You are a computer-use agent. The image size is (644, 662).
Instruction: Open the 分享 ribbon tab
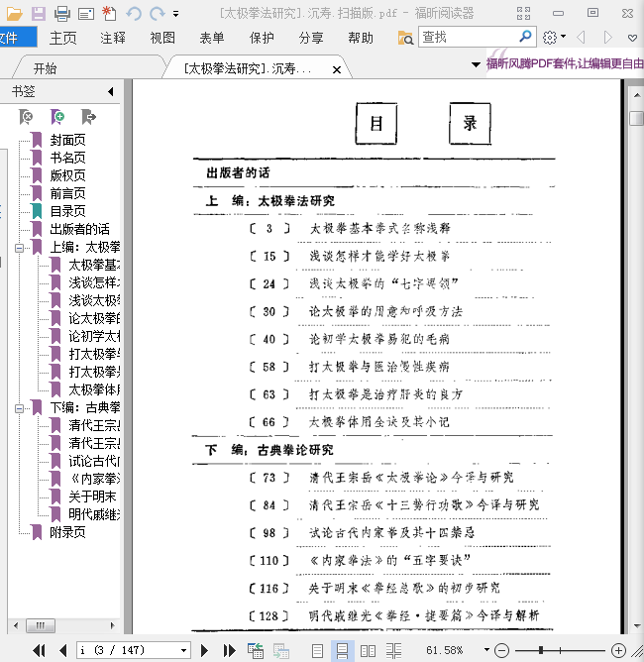[311, 38]
